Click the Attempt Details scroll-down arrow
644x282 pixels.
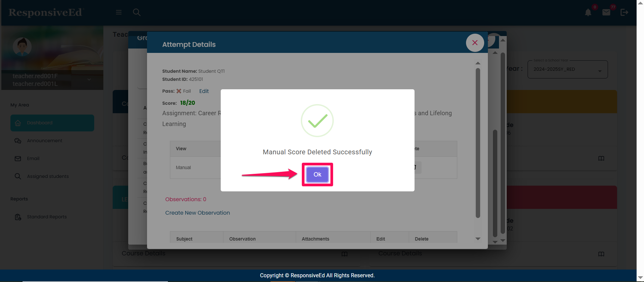pyautogui.click(x=478, y=239)
